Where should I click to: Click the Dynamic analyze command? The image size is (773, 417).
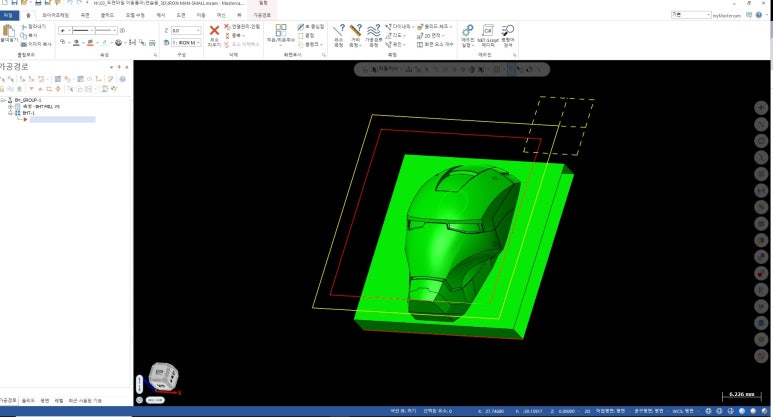coord(398,27)
